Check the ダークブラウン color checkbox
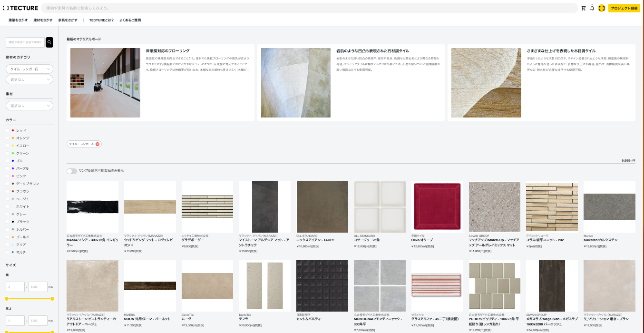The image size is (644, 333). click(7, 184)
